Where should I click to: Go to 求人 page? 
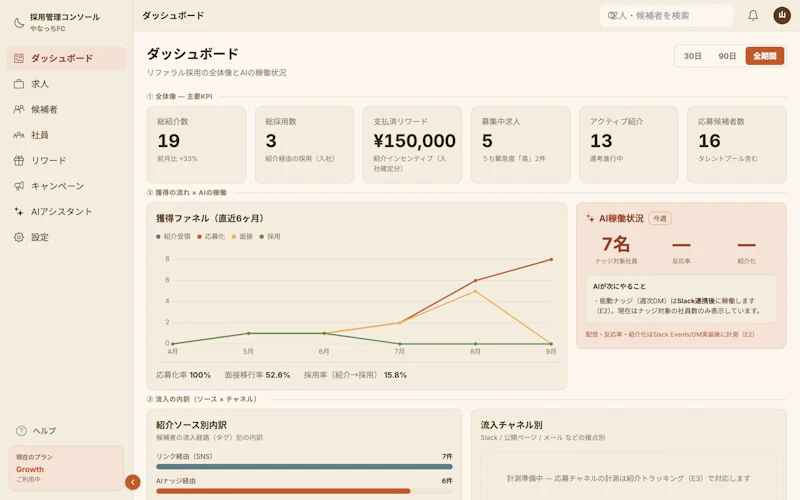click(66, 84)
